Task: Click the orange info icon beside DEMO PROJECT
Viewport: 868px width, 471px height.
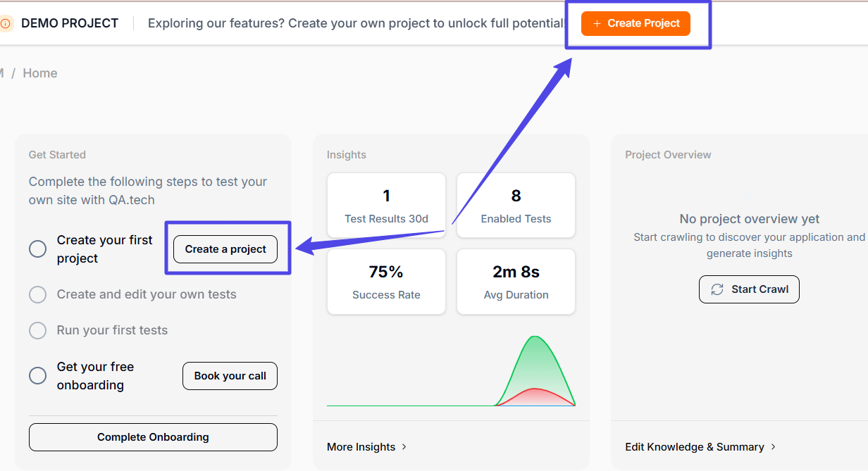Action: tap(6, 23)
